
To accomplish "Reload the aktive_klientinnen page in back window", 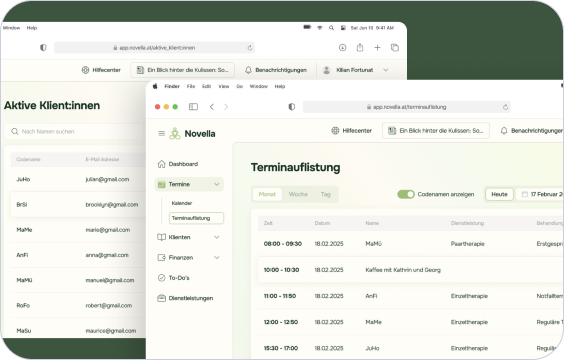I will (250, 48).
